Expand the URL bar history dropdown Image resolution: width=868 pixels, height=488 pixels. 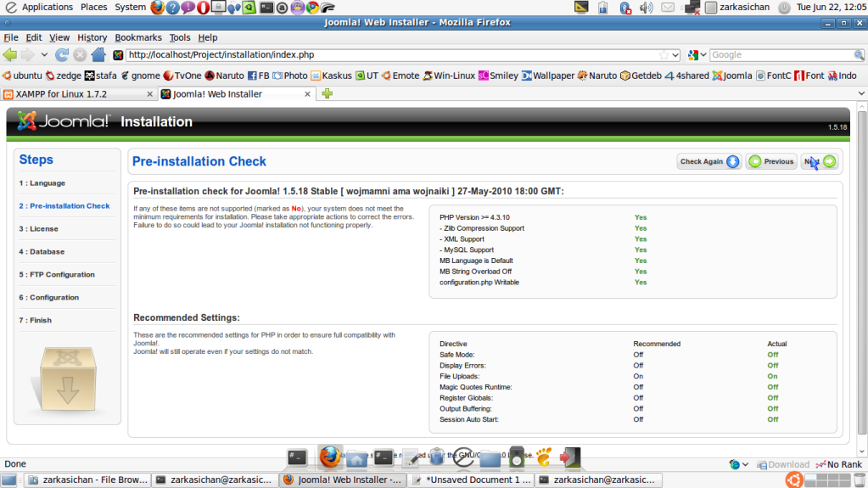675,55
